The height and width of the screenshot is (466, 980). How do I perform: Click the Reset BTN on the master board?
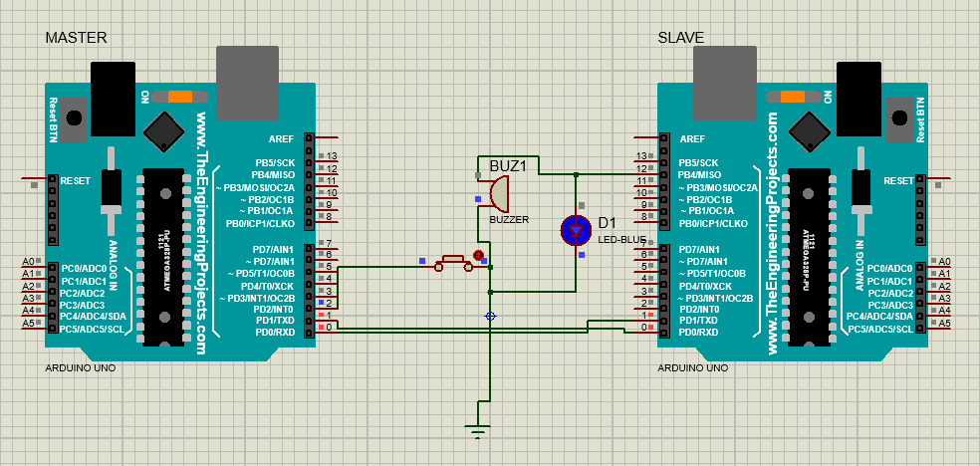(x=74, y=118)
